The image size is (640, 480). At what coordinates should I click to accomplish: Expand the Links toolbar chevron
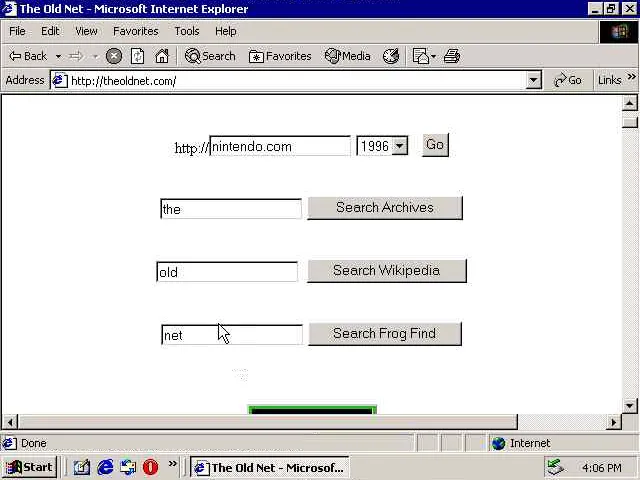(x=631, y=77)
